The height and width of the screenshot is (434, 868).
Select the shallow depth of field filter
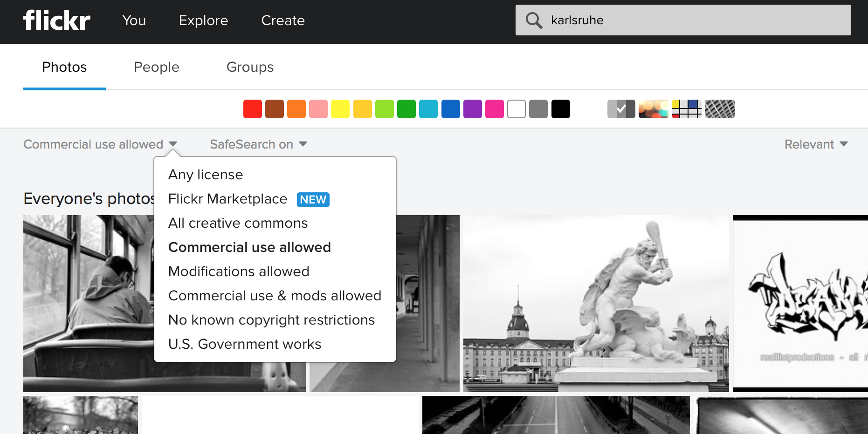point(653,109)
